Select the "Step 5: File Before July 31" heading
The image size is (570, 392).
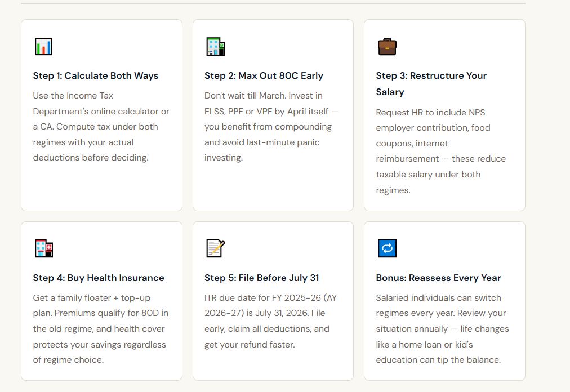click(x=262, y=278)
